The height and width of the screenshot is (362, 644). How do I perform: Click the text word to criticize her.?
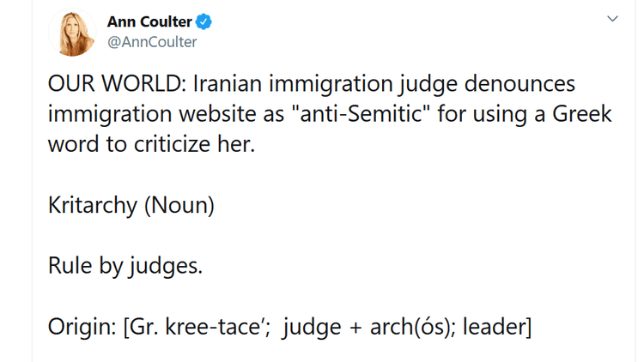151,144
